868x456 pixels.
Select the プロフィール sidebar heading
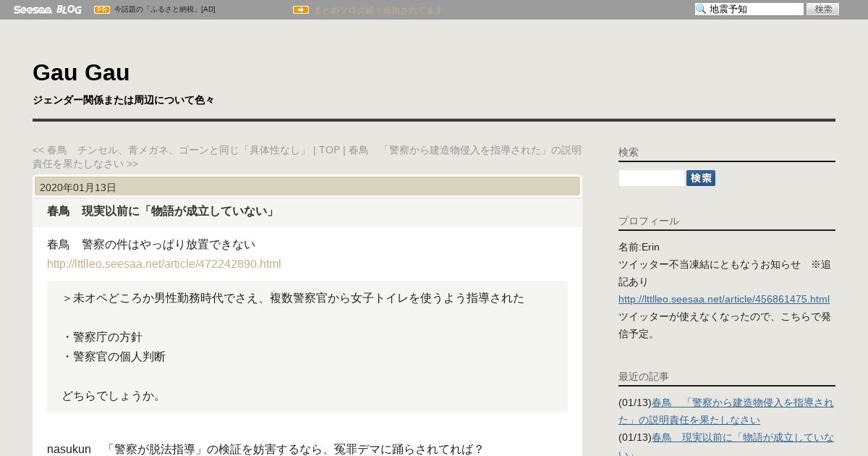[x=649, y=221]
